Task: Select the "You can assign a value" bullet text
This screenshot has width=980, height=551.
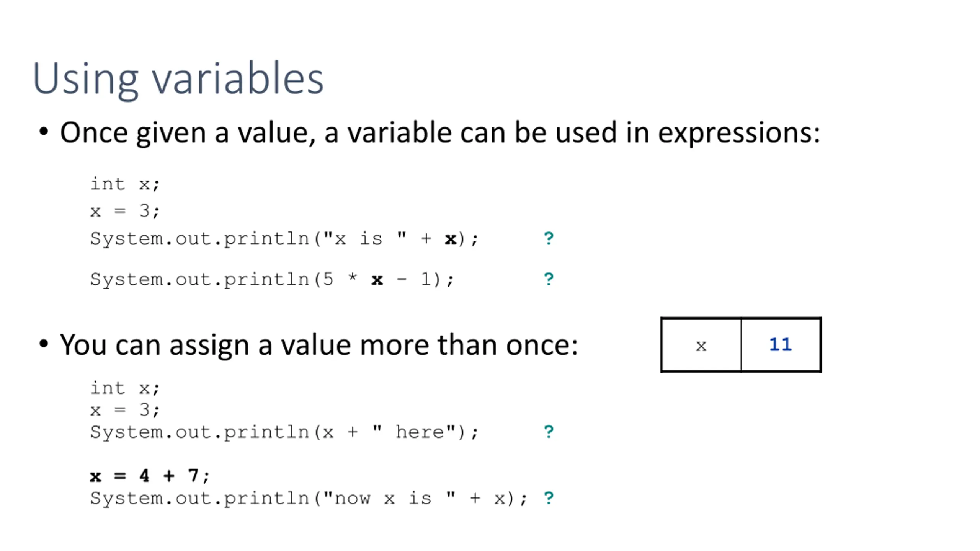Action: (x=318, y=345)
